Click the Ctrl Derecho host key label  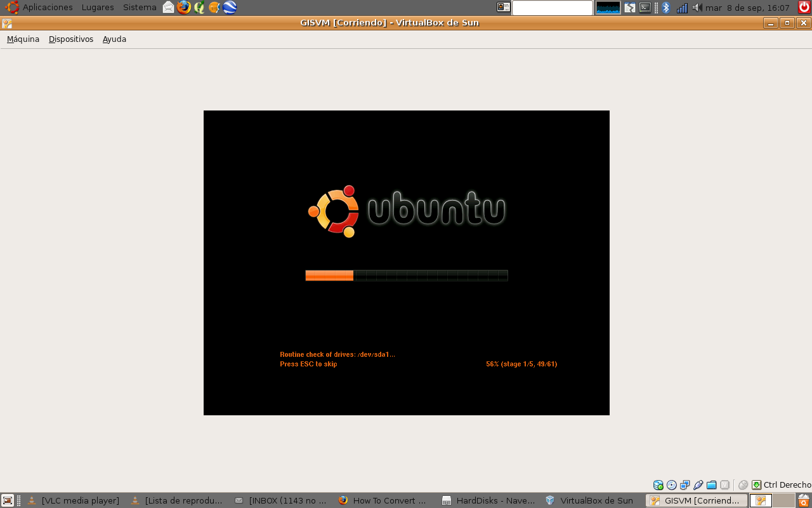coord(787,485)
